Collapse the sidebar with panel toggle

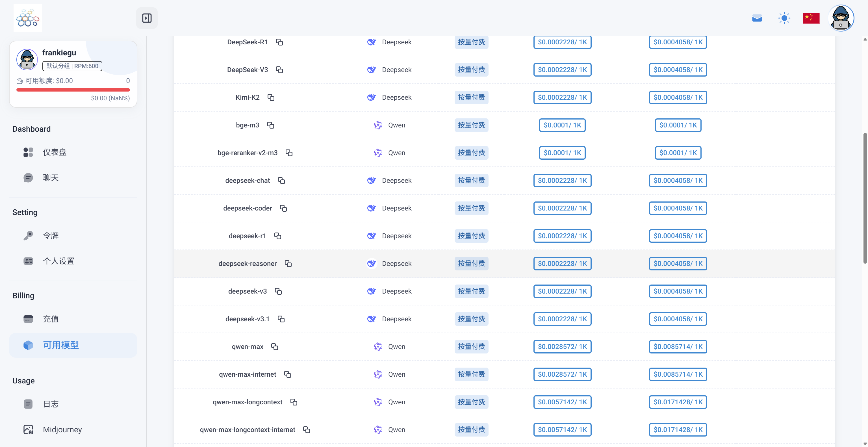147,18
